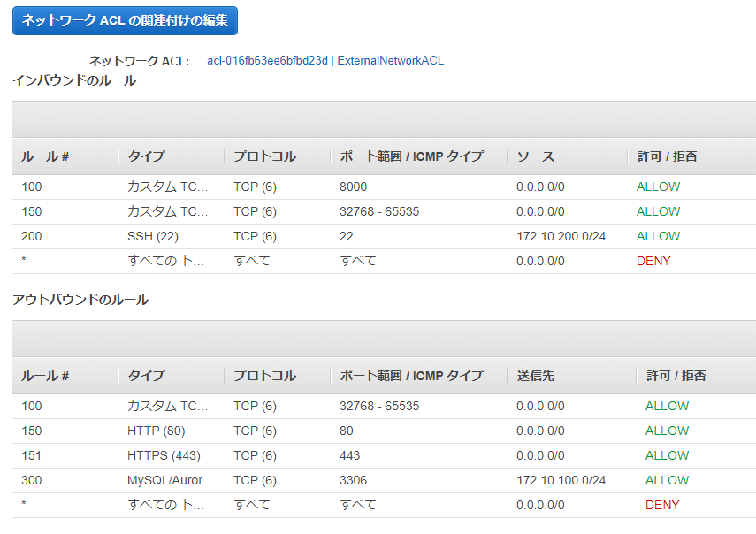
Task: Select inbound DENY cell
Action: [653, 261]
